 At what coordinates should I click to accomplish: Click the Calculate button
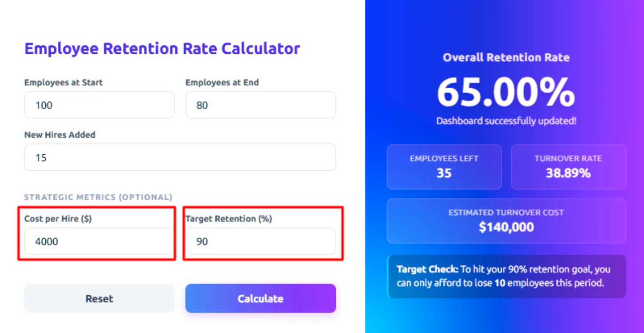(x=260, y=298)
